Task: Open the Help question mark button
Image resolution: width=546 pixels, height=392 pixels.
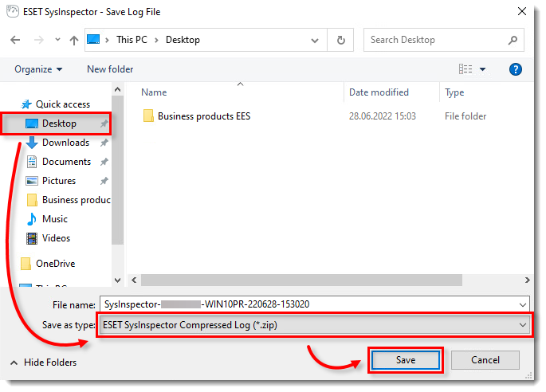Action: coord(516,69)
